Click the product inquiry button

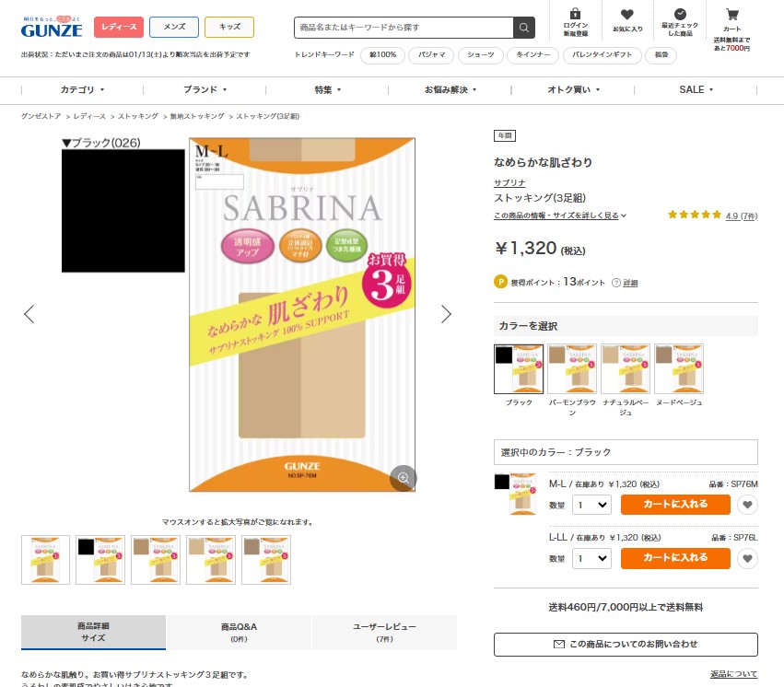tap(626, 645)
